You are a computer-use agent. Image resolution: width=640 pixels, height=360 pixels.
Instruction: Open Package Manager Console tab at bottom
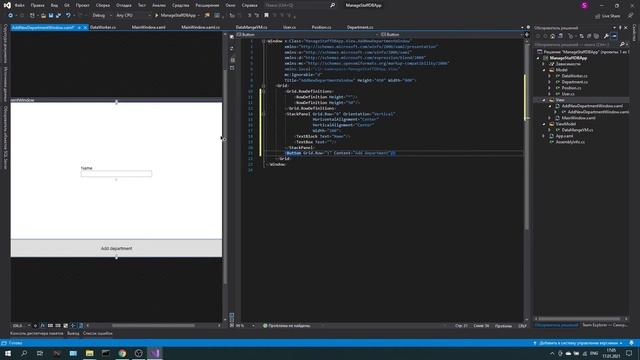coord(37,333)
